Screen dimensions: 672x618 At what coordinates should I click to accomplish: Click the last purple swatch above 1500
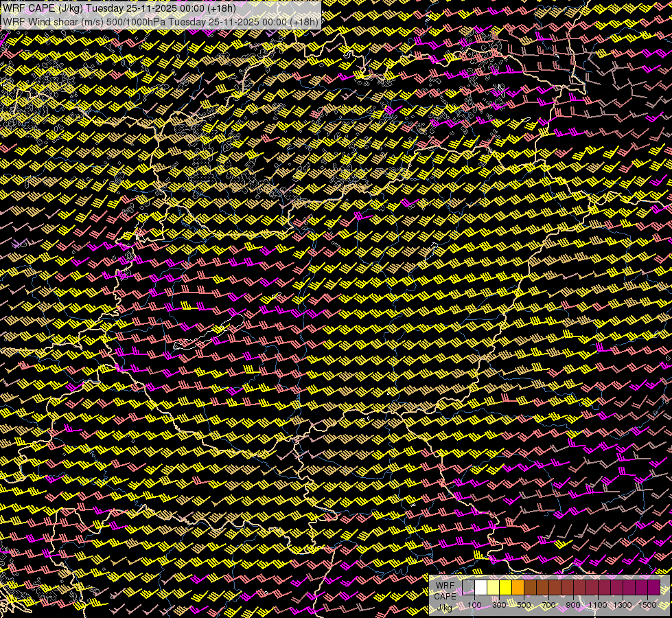[x=654, y=588]
